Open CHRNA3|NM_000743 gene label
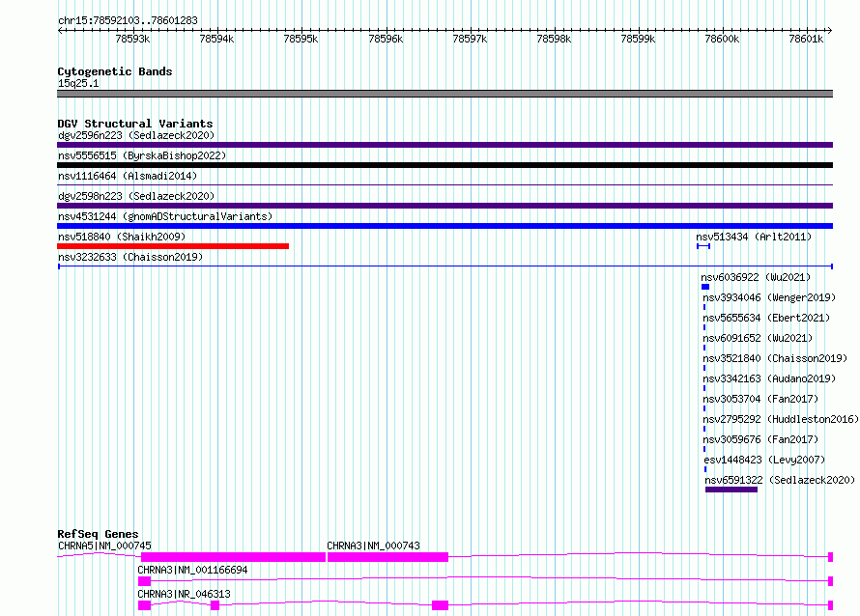 point(374,546)
